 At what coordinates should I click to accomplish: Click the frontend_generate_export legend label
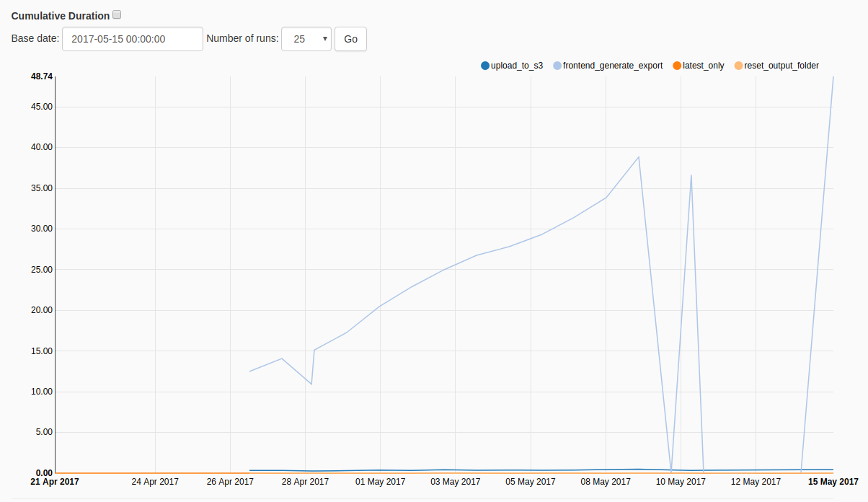click(613, 66)
